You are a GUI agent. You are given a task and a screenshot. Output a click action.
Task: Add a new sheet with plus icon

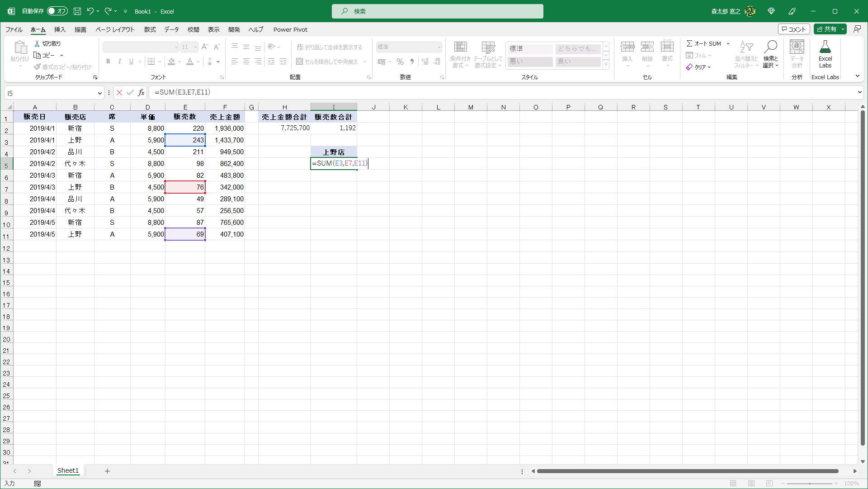[107, 471]
